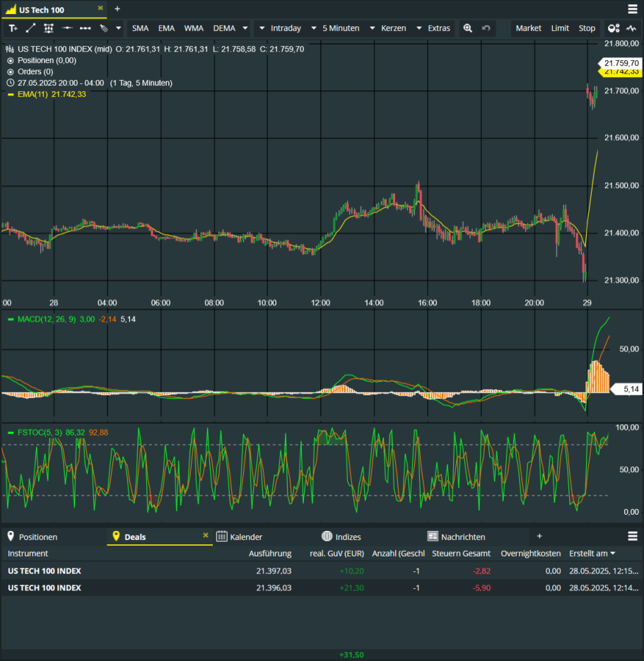Image resolution: width=644 pixels, height=661 pixels.
Task: Add a new bottom panel tab
Action: [x=539, y=536]
